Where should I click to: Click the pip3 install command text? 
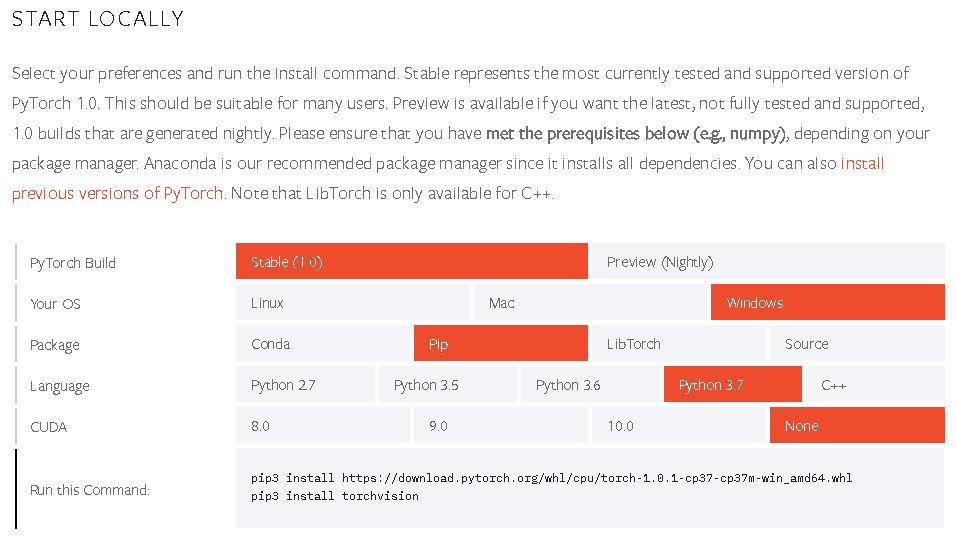(x=551, y=478)
